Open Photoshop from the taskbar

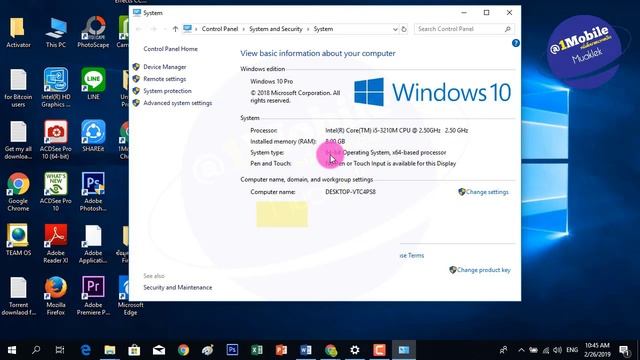click(x=232, y=350)
